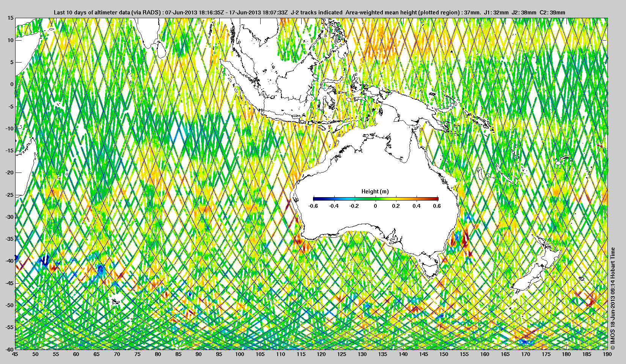This screenshot has height=364, width=626.
Task: Click the longitude tick label '115' on the bottom axis
Action: (x=301, y=354)
